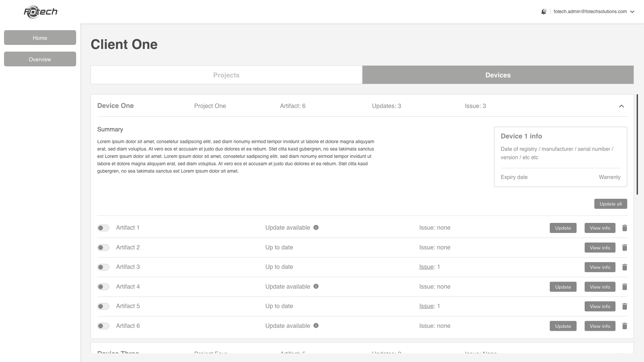Toggle the Artifact 1 switch

pyautogui.click(x=103, y=228)
